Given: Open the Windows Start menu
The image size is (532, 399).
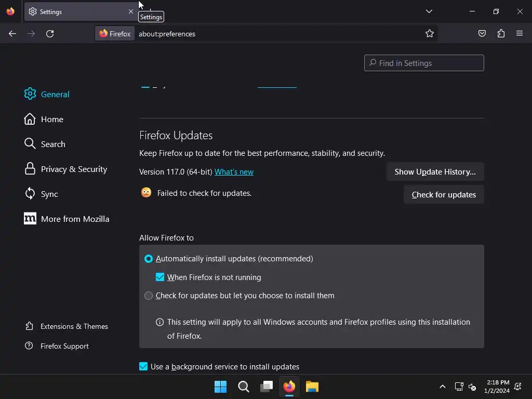Looking at the screenshot, I should 220,387.
